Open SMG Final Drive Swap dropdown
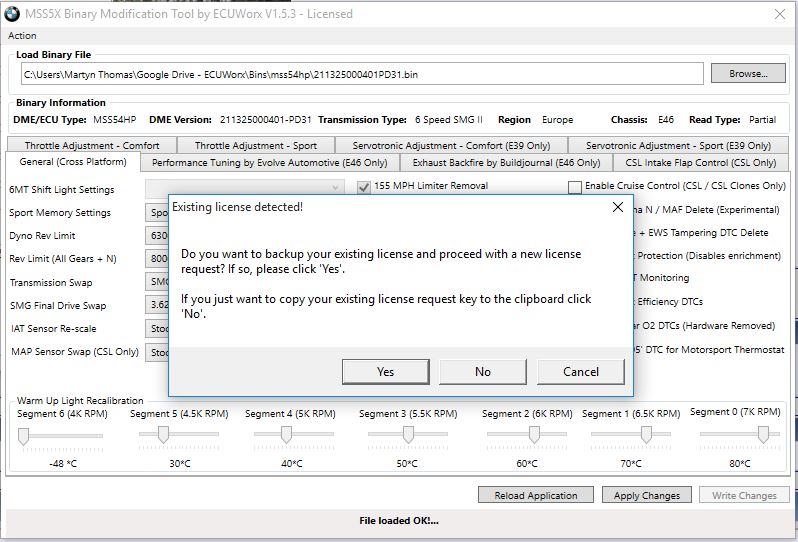This screenshot has width=798, height=542. click(157, 305)
